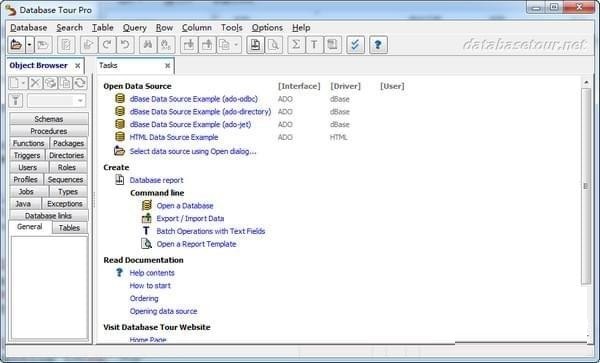Open the Query menu
Image resolution: width=600 pixels, height=363 pixels.
(x=135, y=28)
